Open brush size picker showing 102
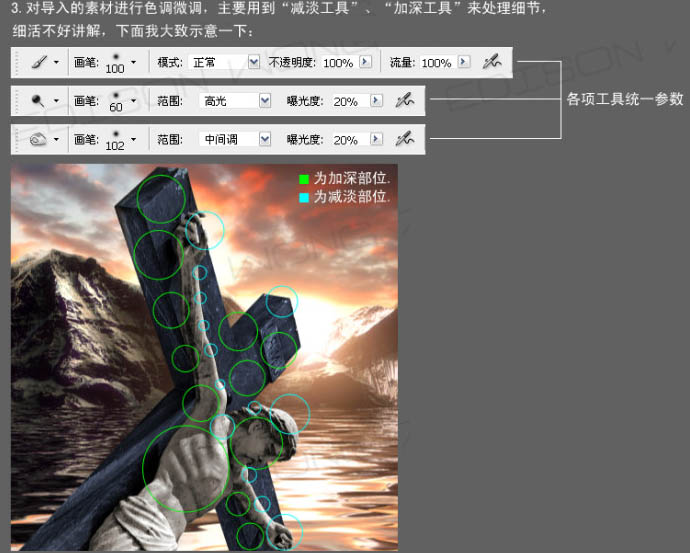 pyautogui.click(x=133, y=139)
